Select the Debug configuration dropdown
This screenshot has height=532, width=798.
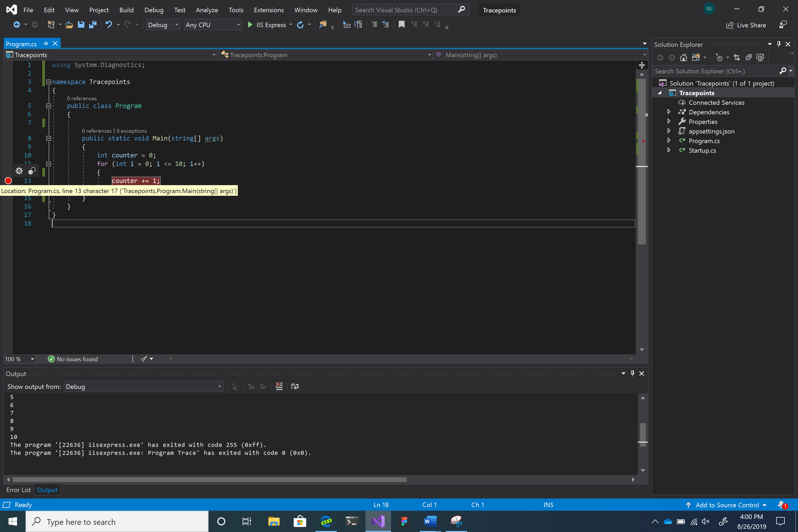coord(163,24)
